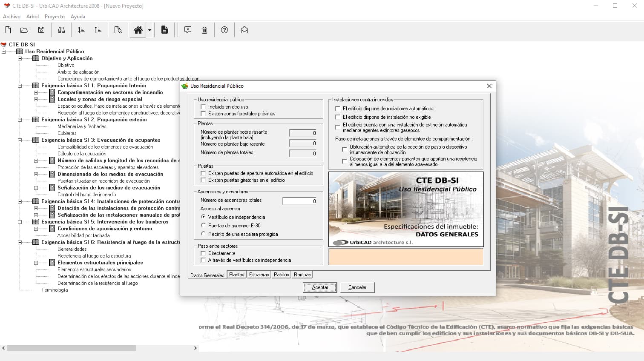
Task: Check Existen zonas forestales próximas
Action: (x=203, y=114)
